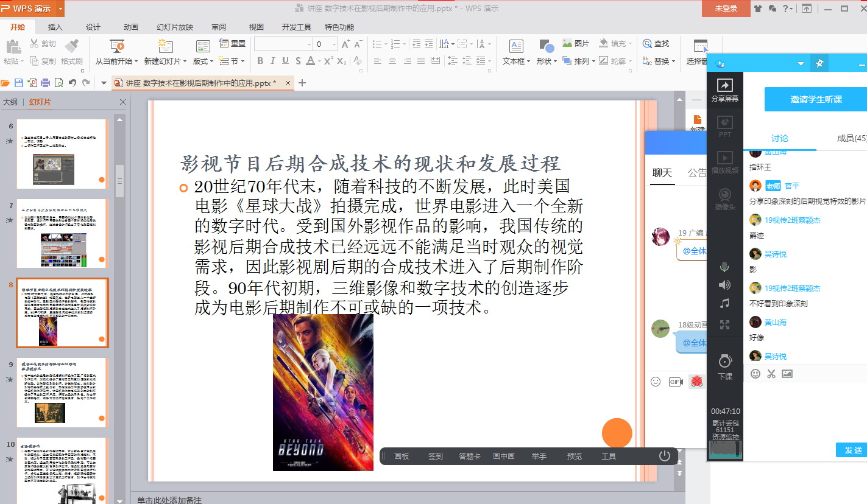Click Invite Students (邀请学生听课) button

tap(816, 99)
